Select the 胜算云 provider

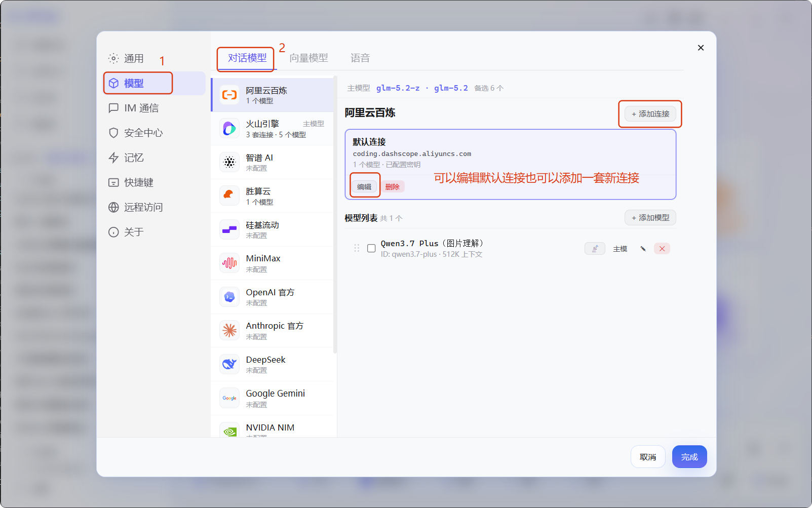[272, 196]
